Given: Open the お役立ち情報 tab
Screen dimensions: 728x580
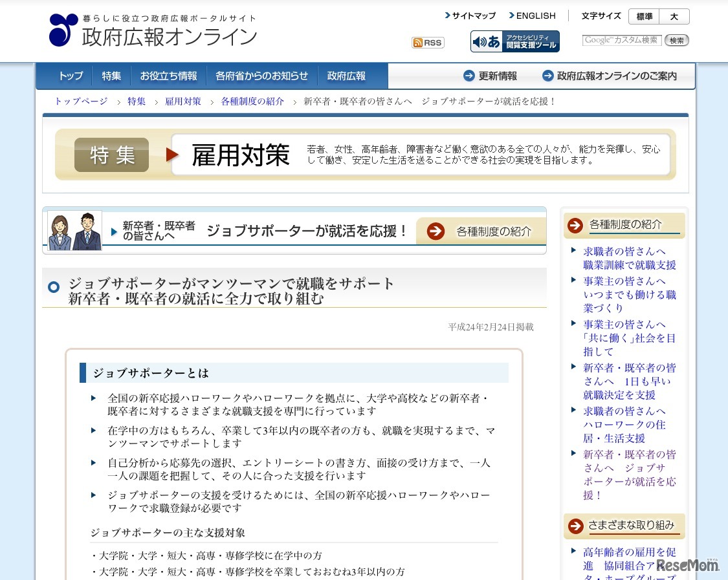Looking at the screenshot, I should click(x=168, y=76).
